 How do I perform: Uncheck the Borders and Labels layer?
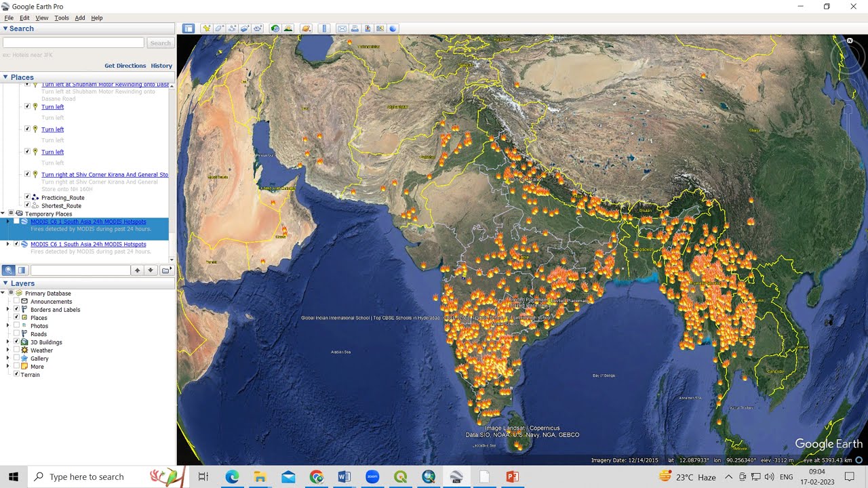[16, 309]
